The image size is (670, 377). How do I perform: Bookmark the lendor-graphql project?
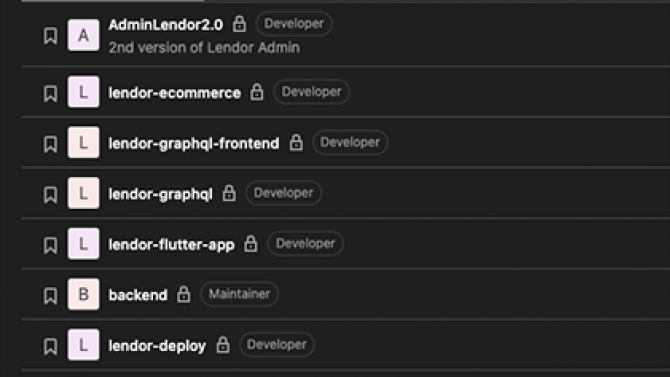tap(50, 194)
